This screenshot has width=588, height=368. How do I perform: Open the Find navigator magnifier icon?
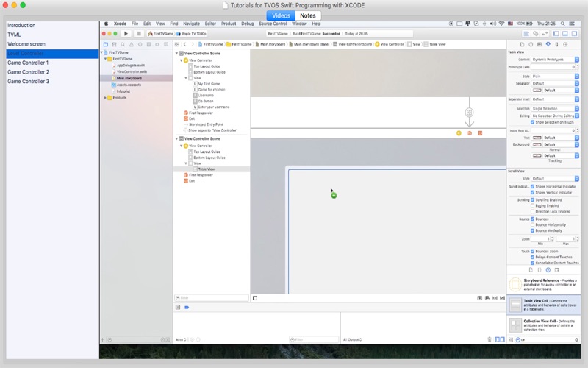coord(123,44)
